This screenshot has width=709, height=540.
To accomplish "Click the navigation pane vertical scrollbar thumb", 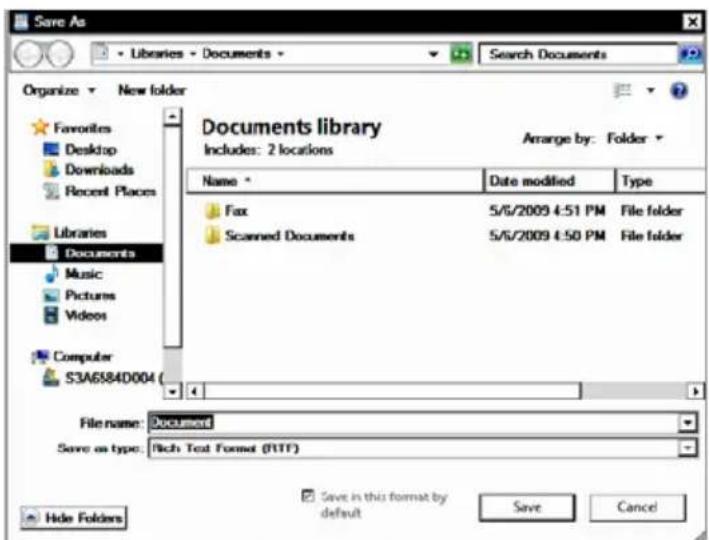I will tap(172, 236).
